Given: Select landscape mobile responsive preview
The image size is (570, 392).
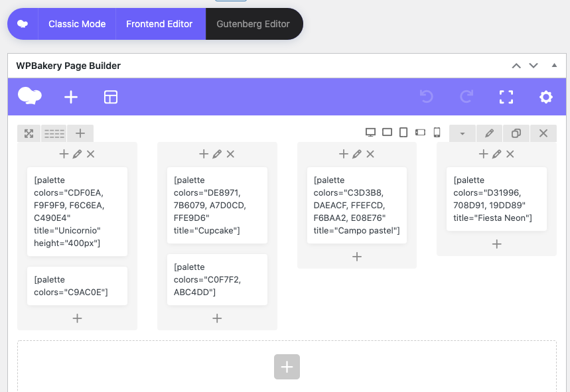Looking at the screenshot, I should pos(420,132).
